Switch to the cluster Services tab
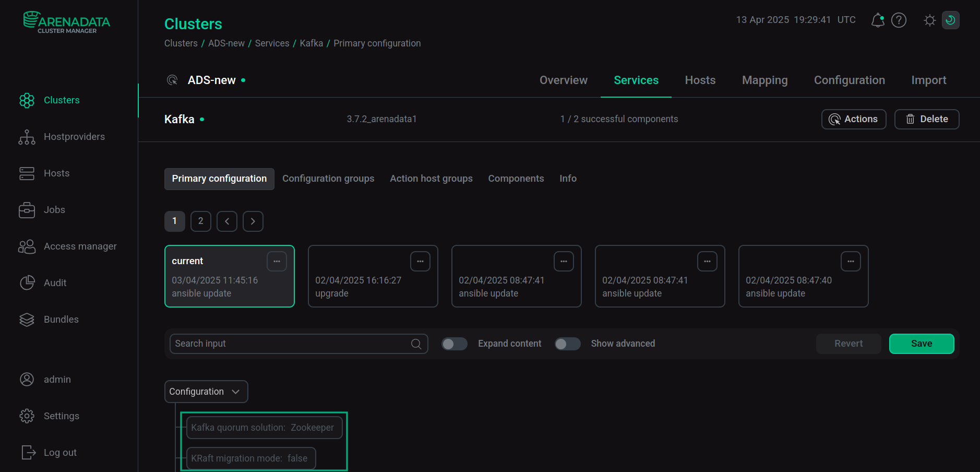This screenshot has width=980, height=472. tap(636, 80)
